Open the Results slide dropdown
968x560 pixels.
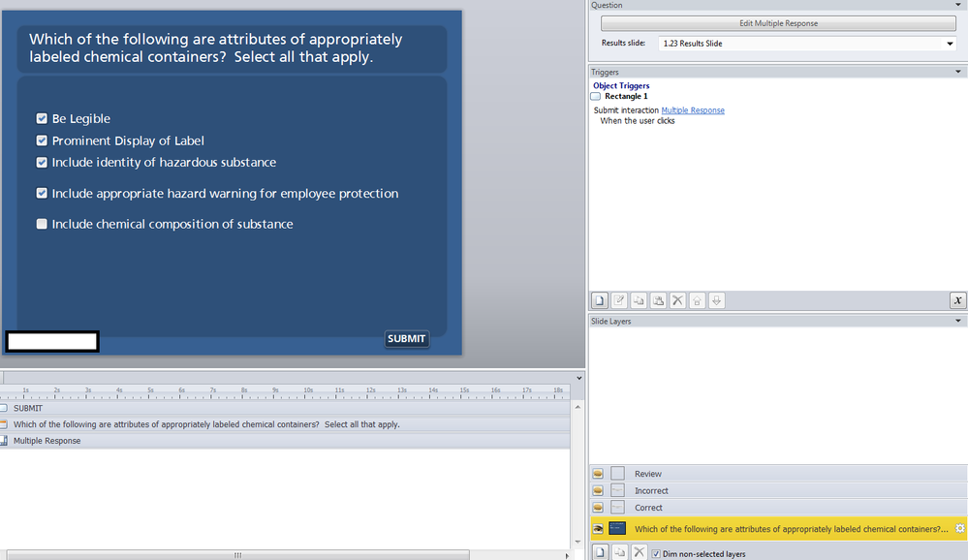[x=950, y=44]
